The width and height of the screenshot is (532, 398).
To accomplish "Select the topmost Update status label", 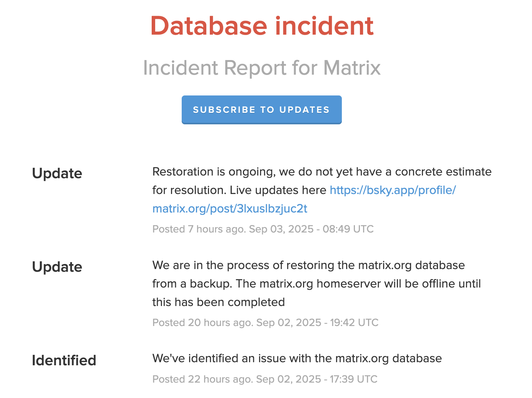I will (x=57, y=173).
